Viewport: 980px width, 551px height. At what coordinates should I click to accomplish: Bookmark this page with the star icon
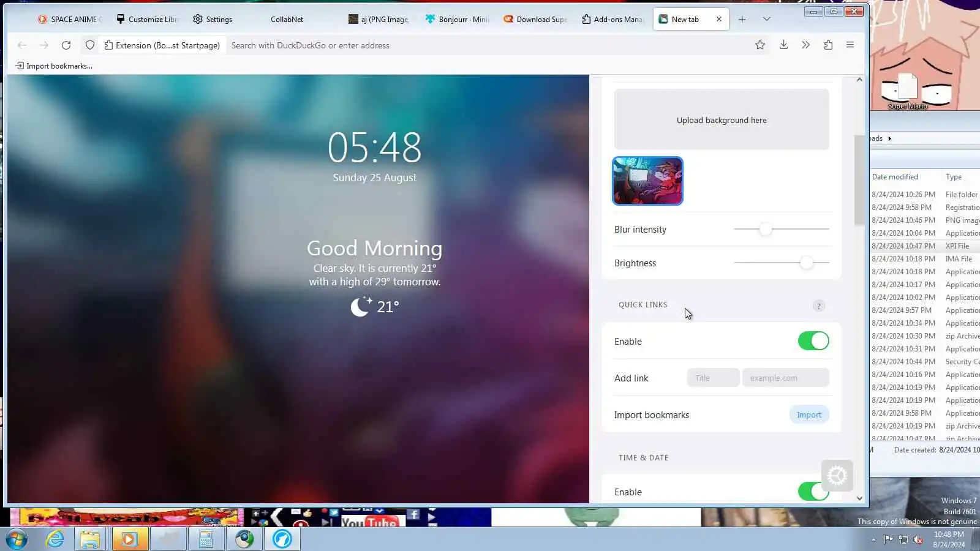tap(760, 45)
